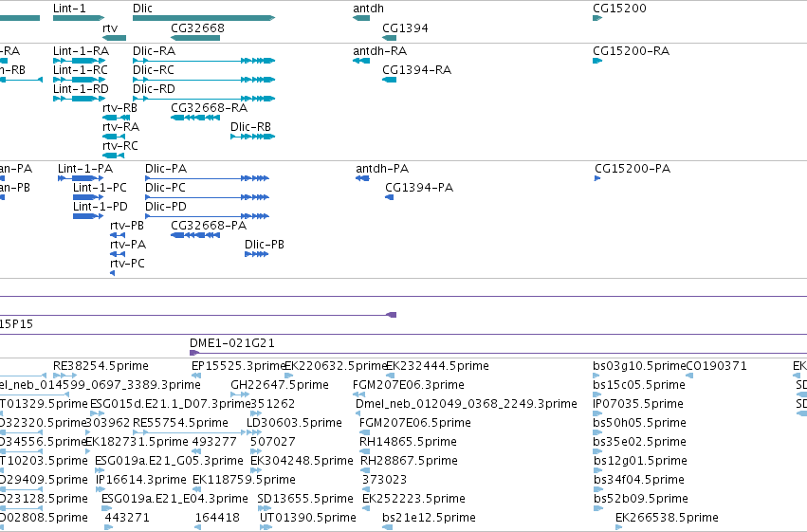The width and height of the screenshot is (807, 532).
Task: Click the antdh-RA transcript
Action: (361, 61)
